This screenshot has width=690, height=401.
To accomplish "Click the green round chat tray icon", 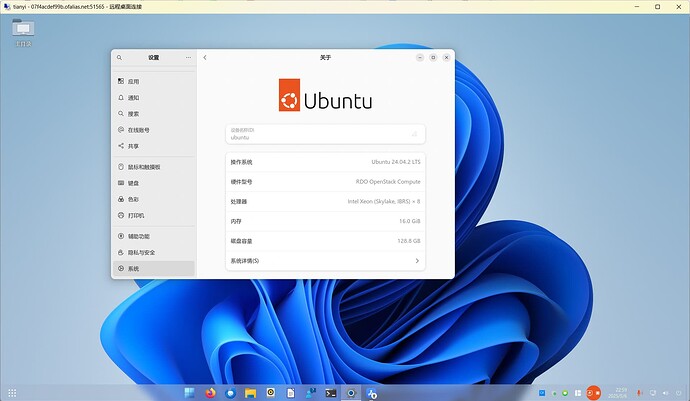I will [565, 393].
